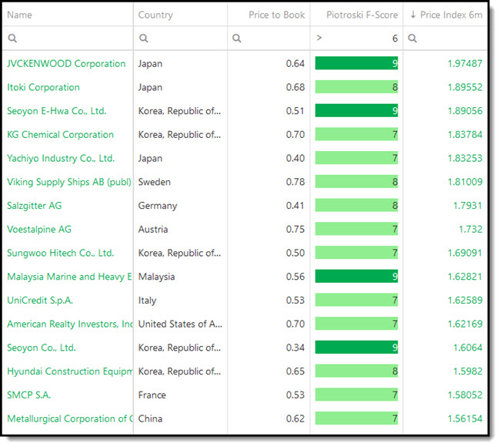500x446 pixels.
Task: Open Yachiyo Industry Co., Ltd. link
Action: point(61,158)
